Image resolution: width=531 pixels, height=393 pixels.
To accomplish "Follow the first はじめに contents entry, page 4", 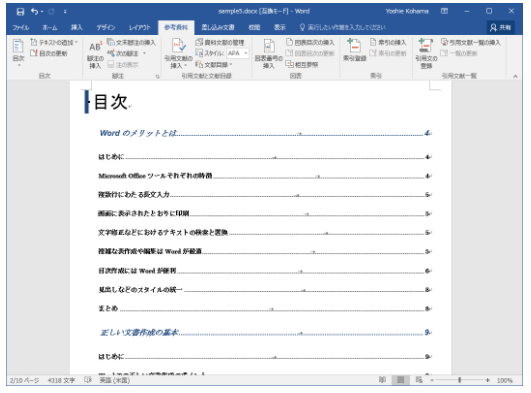I will [x=265, y=157].
